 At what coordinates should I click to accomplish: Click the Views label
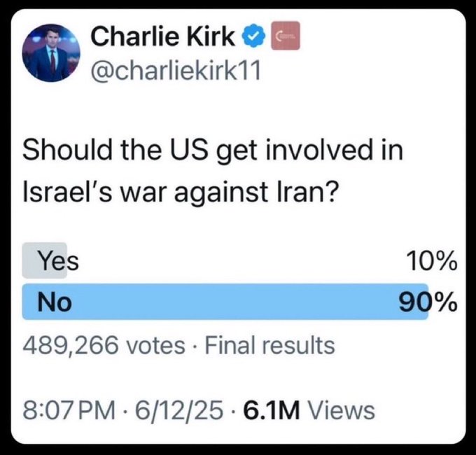[x=342, y=410]
